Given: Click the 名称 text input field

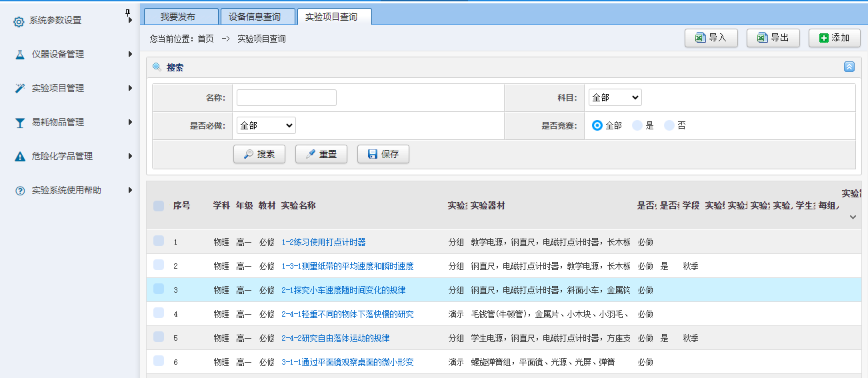Looking at the screenshot, I should click(287, 98).
